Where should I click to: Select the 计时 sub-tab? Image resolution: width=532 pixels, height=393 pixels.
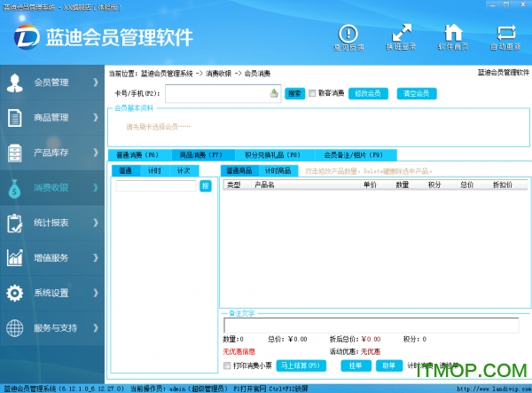coord(154,170)
